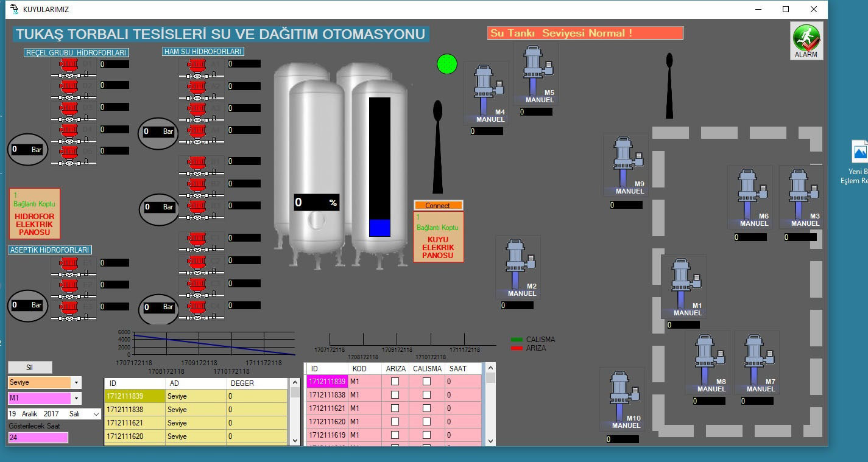Open the Kuyu Elekrik Panosu panel
This screenshot has width=868, height=462.
[439, 237]
